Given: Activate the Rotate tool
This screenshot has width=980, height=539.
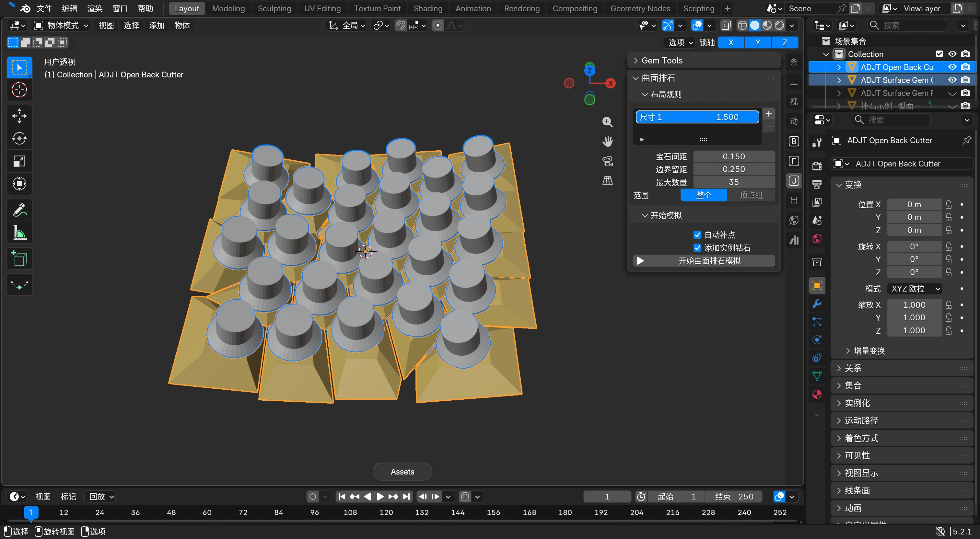Looking at the screenshot, I should tap(19, 138).
